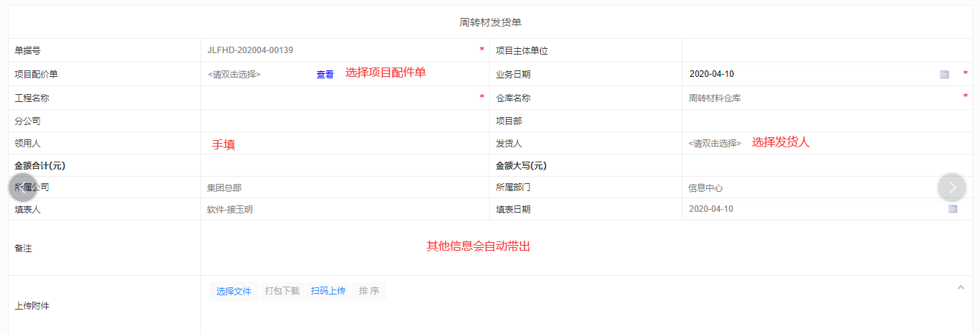Viewport: 980px width, 334px height.
Task: Click 排序 button
Action: point(369,291)
